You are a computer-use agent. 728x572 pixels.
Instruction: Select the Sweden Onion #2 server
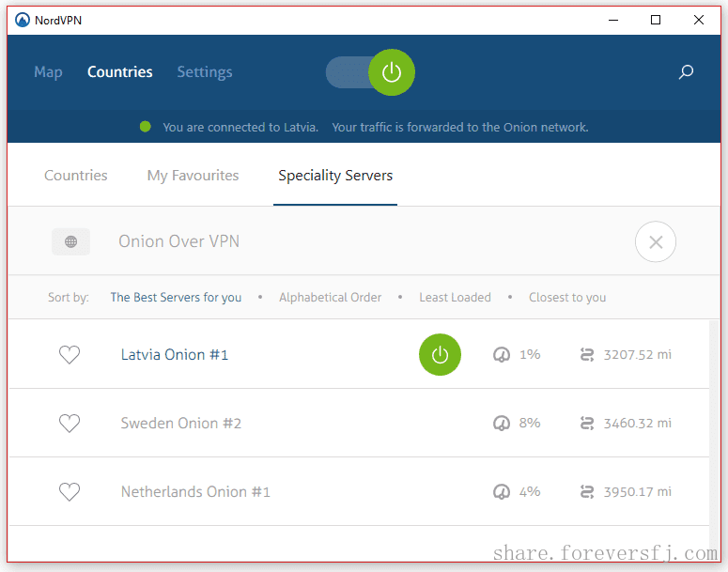pyautogui.click(x=181, y=424)
